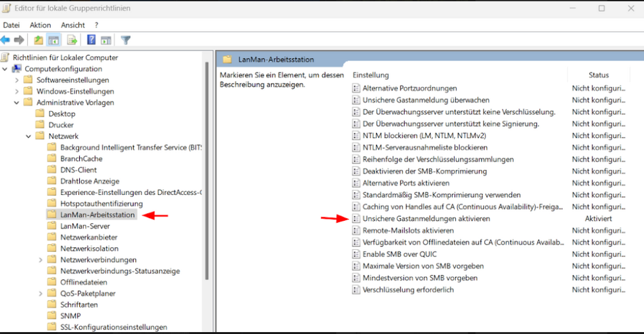Select the Netzwerkanbieter tree folder

(89, 237)
